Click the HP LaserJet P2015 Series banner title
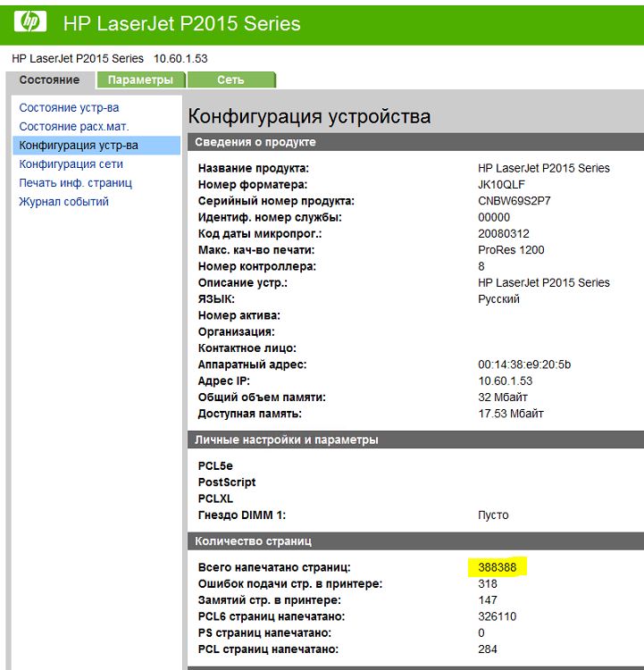 181,23
